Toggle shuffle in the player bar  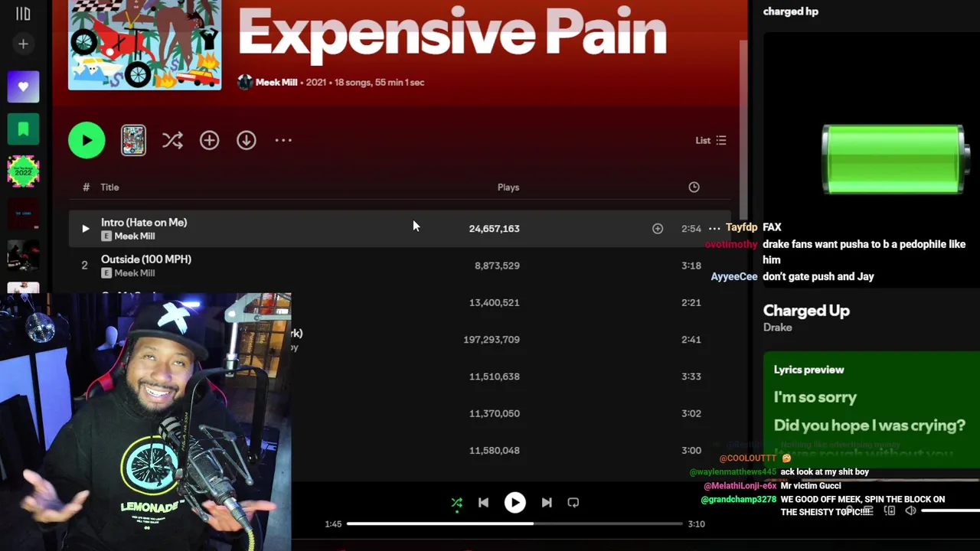(456, 503)
